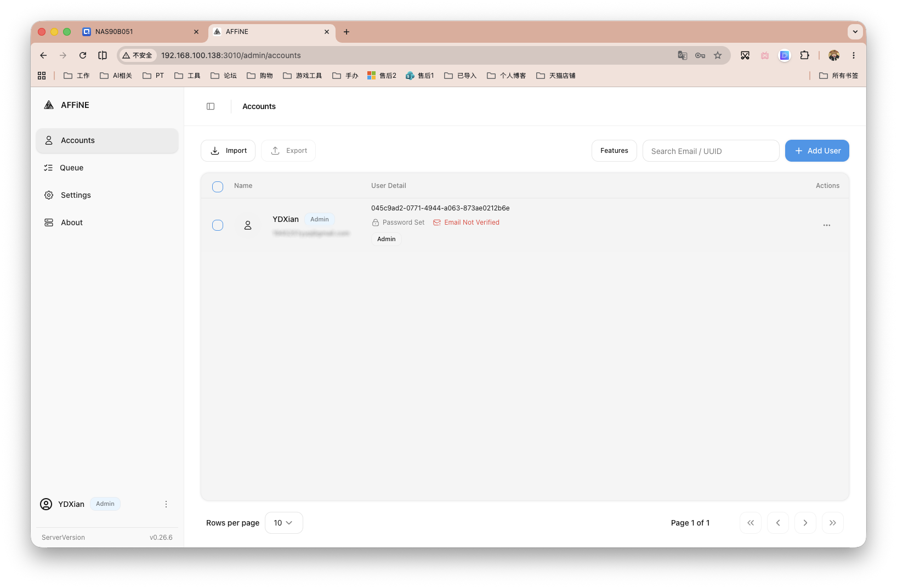Open the split view icon in toolbar

click(103, 55)
